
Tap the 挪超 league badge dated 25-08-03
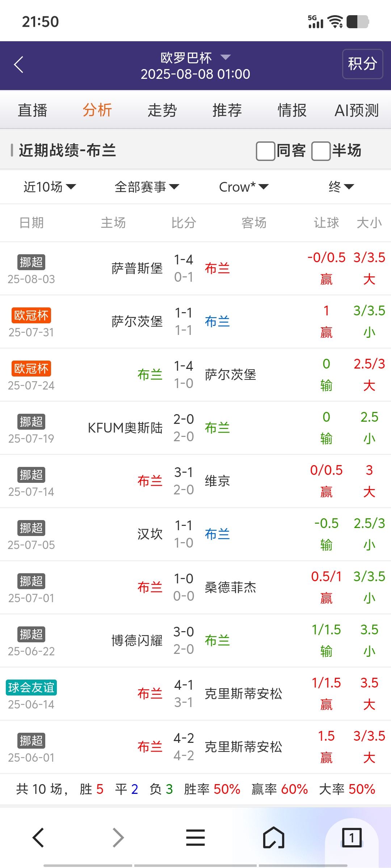tap(31, 262)
